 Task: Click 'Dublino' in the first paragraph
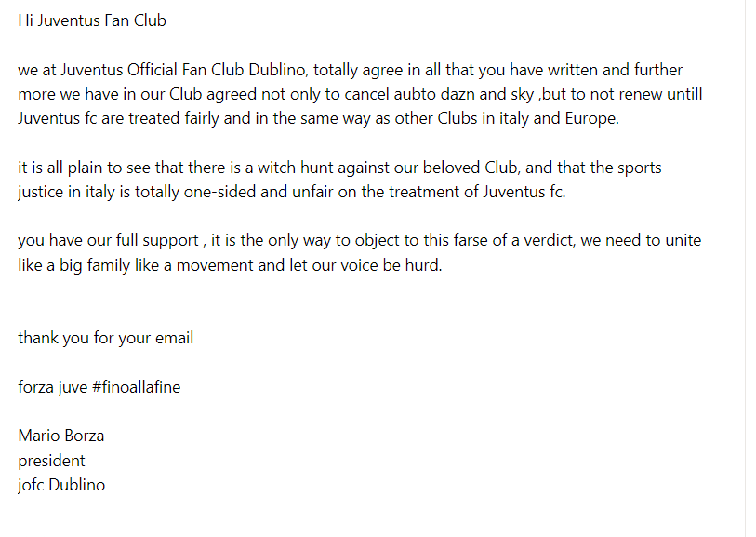[x=278, y=70]
